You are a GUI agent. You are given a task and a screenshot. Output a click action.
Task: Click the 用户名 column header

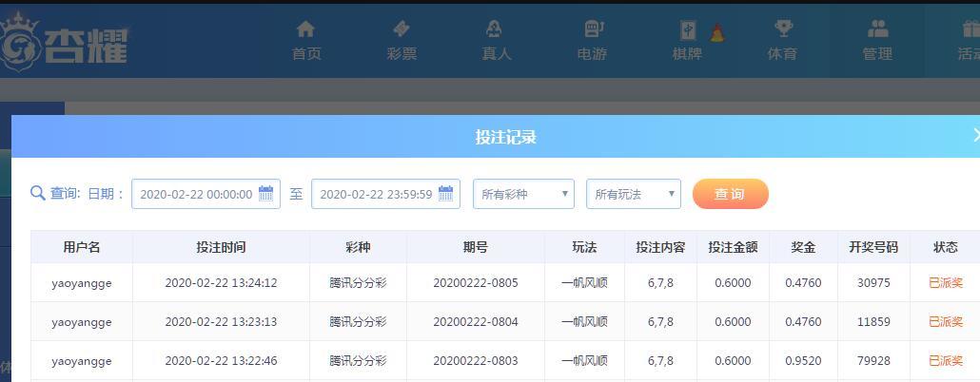(82, 247)
